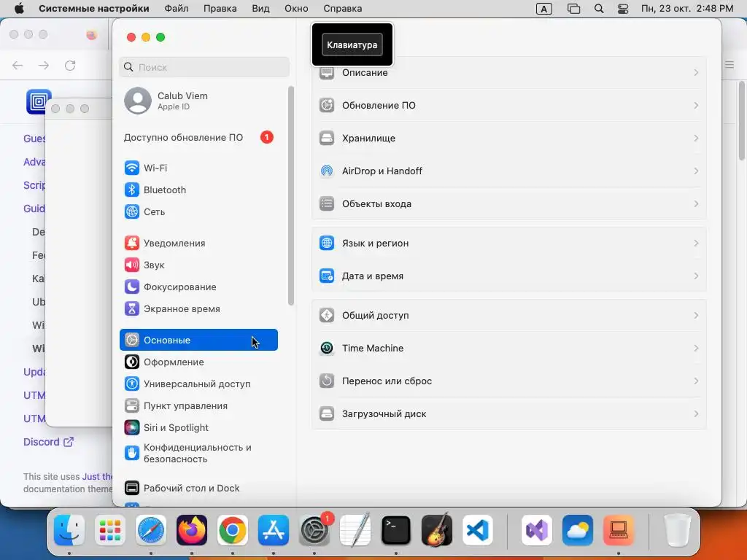This screenshot has height=560, width=747.
Task: Open Пункт управления control center settings
Action: 198,406
